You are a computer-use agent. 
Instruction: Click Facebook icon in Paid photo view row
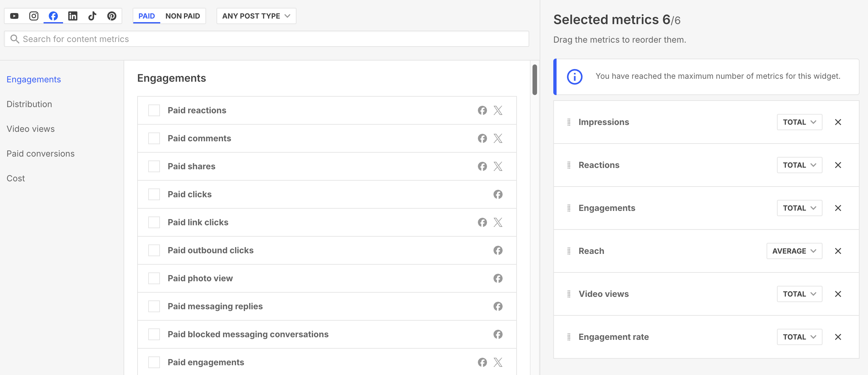coord(498,278)
